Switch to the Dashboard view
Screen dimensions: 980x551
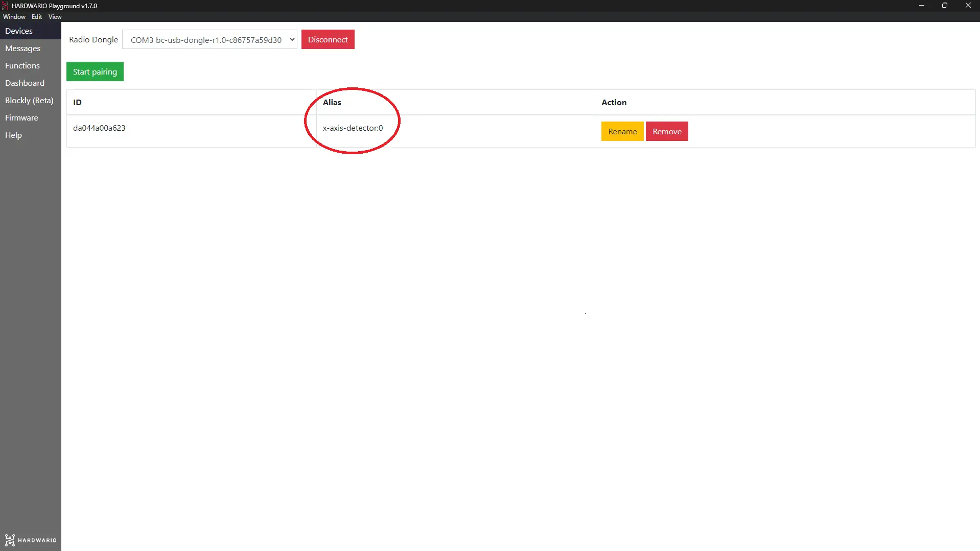[31, 83]
